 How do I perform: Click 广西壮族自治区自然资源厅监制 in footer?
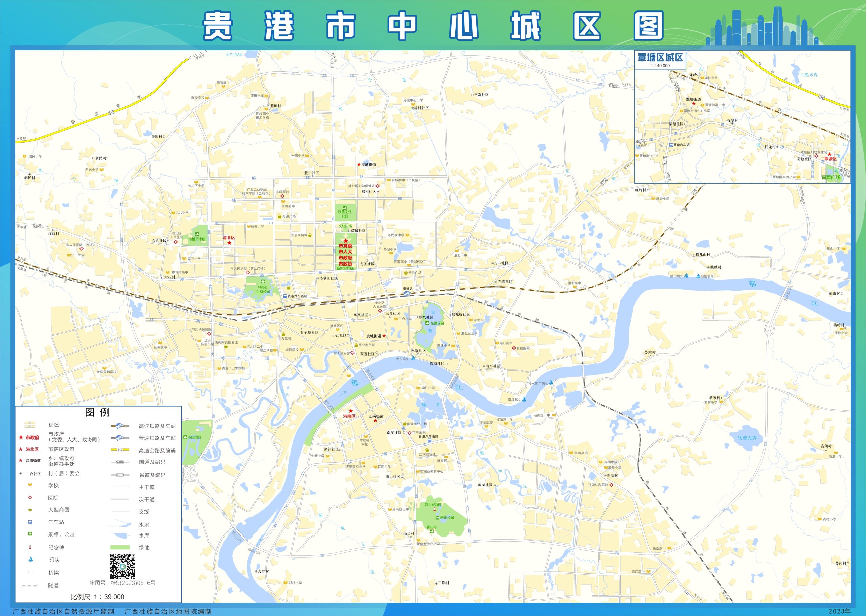point(63,611)
